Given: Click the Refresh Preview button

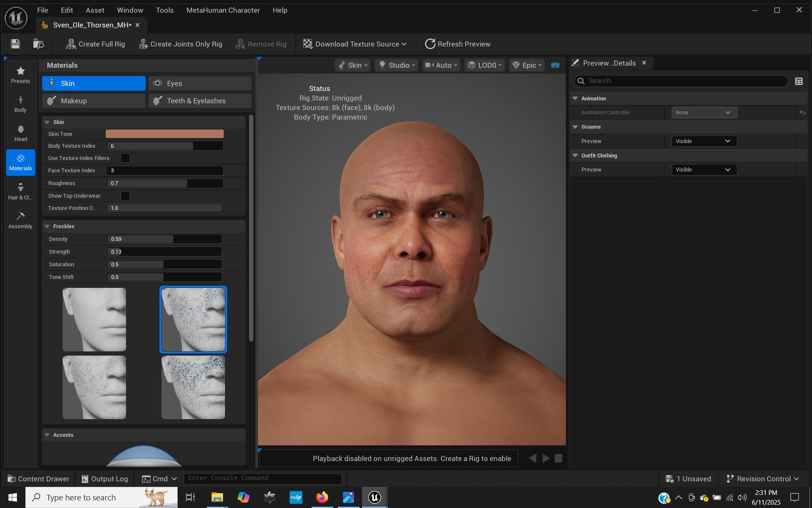Looking at the screenshot, I should pyautogui.click(x=458, y=44).
